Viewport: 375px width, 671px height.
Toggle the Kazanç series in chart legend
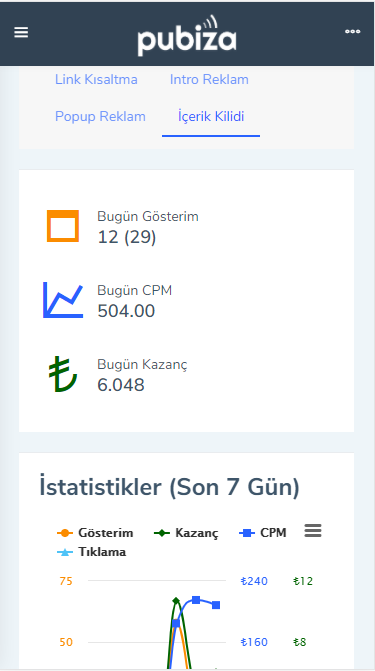click(x=186, y=533)
